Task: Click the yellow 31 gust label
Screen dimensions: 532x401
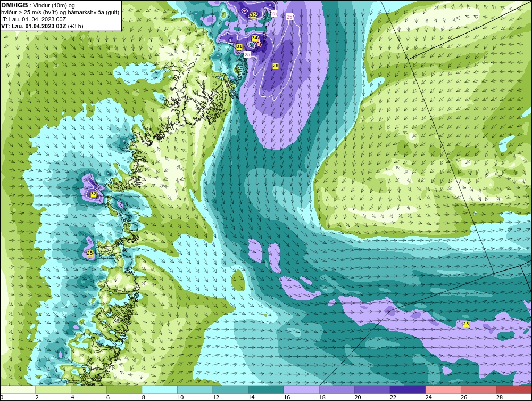Action: [x=239, y=46]
